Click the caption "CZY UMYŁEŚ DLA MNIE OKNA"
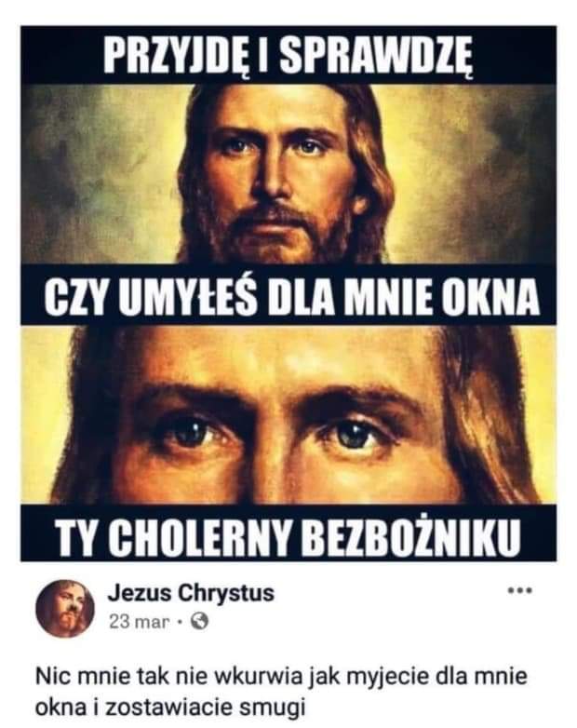Image resolution: width=577 pixels, height=728 pixels. 292,297
